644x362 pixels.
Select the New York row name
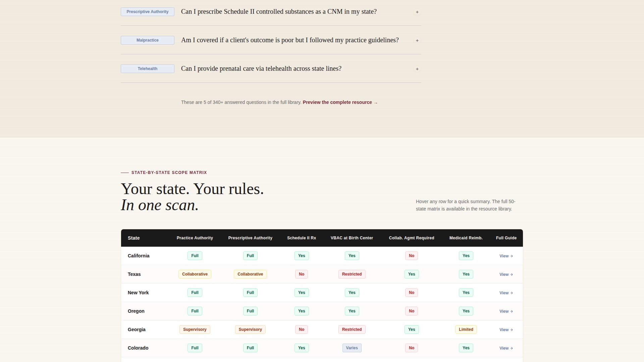point(138,293)
